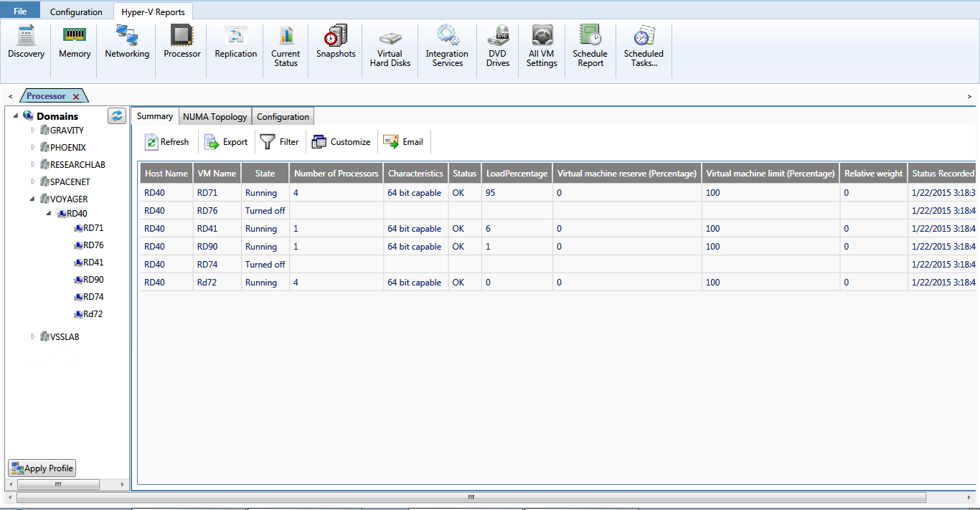
Task: Click the load value 95 cell
Action: point(517,192)
